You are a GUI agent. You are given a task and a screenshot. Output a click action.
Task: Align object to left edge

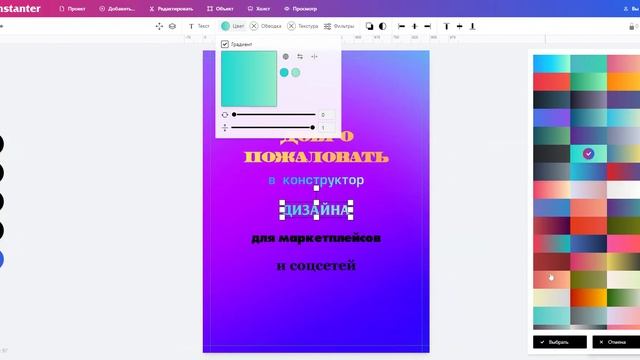tap(402, 26)
